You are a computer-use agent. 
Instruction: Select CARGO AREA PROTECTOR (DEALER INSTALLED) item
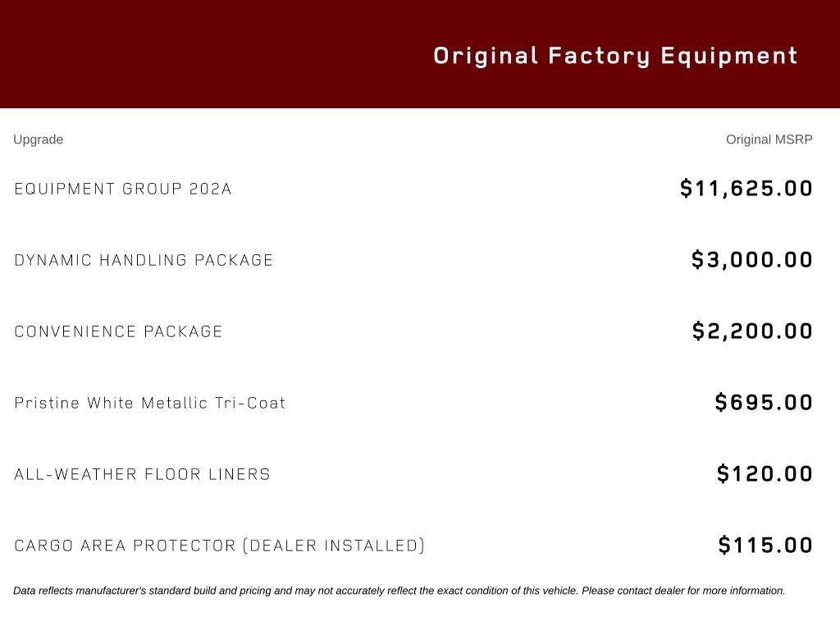[x=219, y=546]
